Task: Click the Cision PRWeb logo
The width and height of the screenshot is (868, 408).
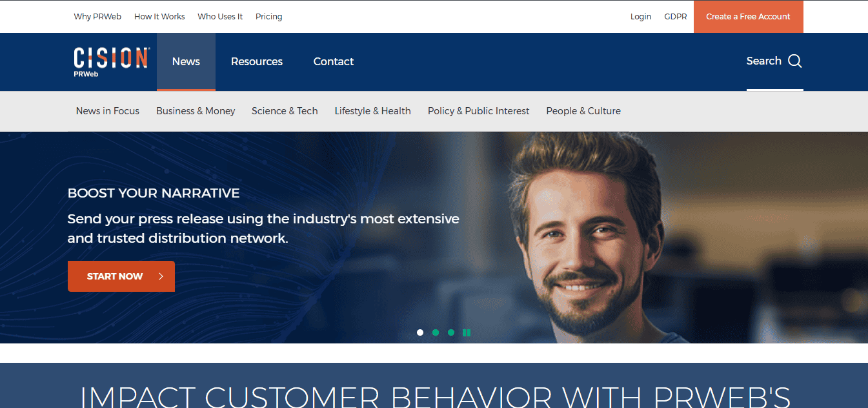Action: pyautogui.click(x=112, y=62)
